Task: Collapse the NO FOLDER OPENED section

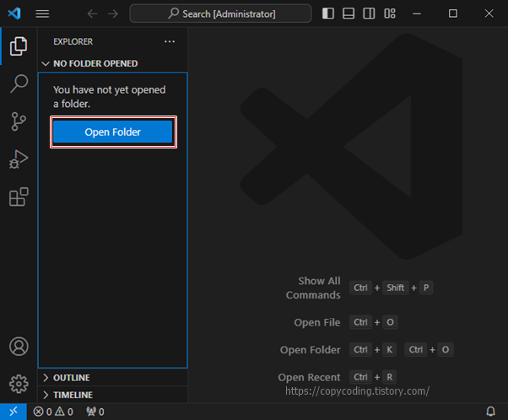Action: (x=112, y=63)
